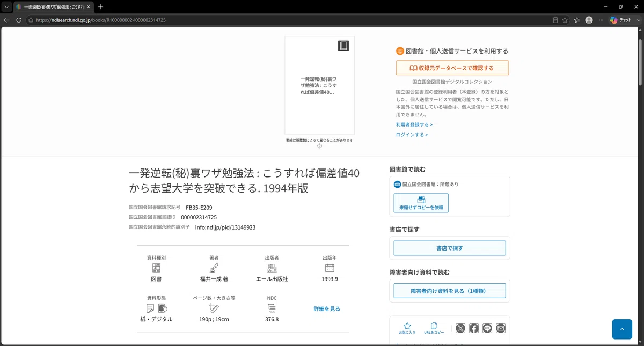Click author name 福井一成 著
Viewport: 644px width, 346px height.
coord(214,279)
